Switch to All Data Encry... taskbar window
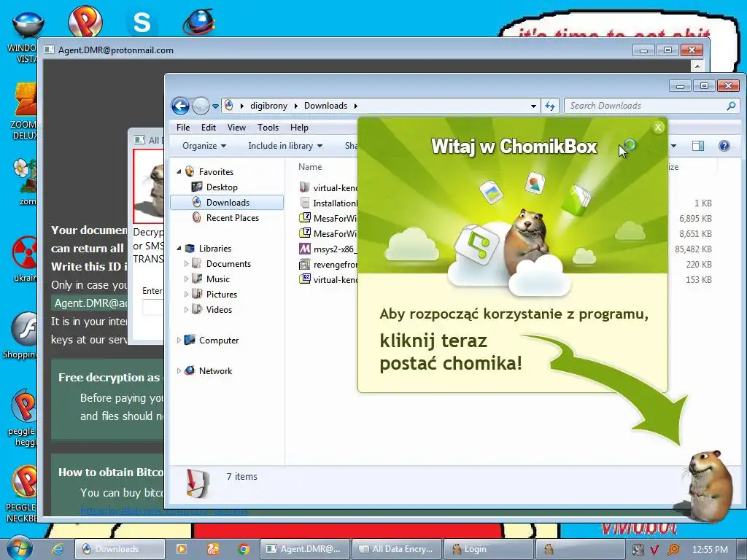This screenshot has height=560, width=747. [x=397, y=549]
